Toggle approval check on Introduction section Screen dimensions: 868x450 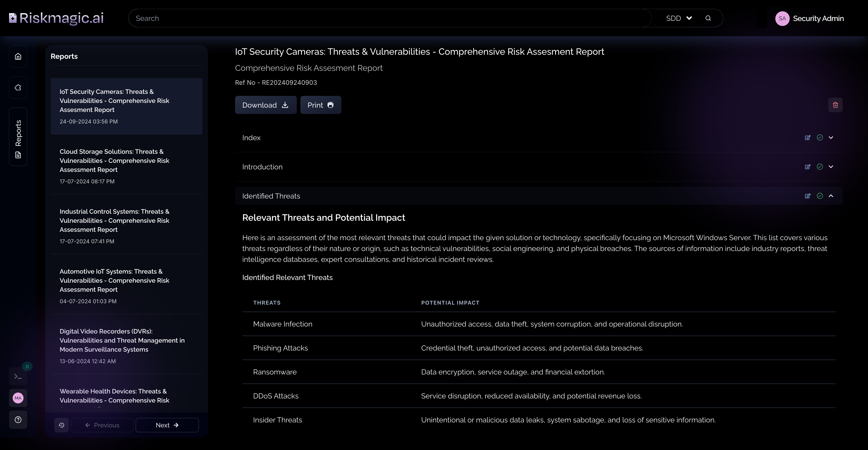pos(819,167)
